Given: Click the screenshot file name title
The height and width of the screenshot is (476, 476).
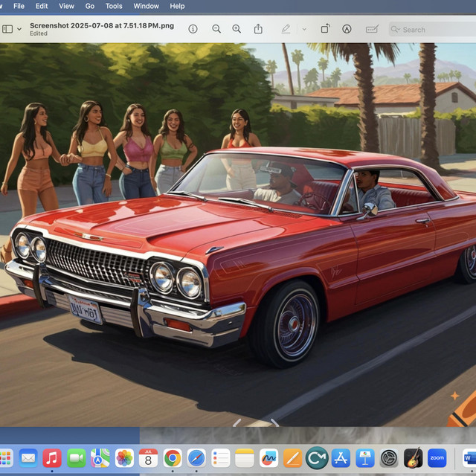Looking at the screenshot, I should point(102,25).
